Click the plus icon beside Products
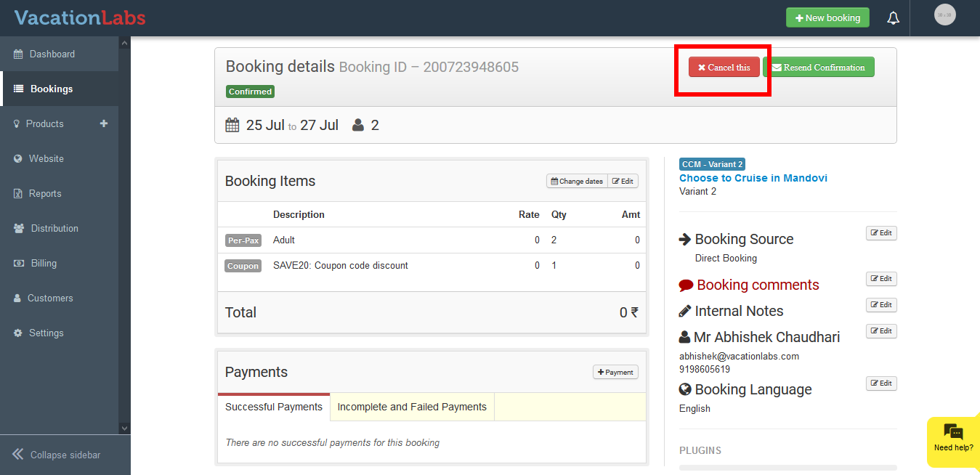This screenshot has width=980, height=475. [104, 123]
